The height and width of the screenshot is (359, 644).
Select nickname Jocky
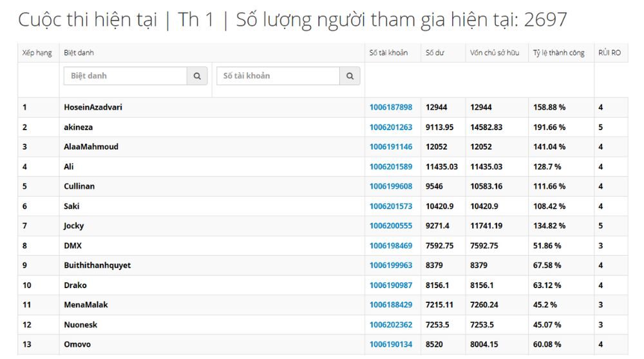tap(73, 226)
